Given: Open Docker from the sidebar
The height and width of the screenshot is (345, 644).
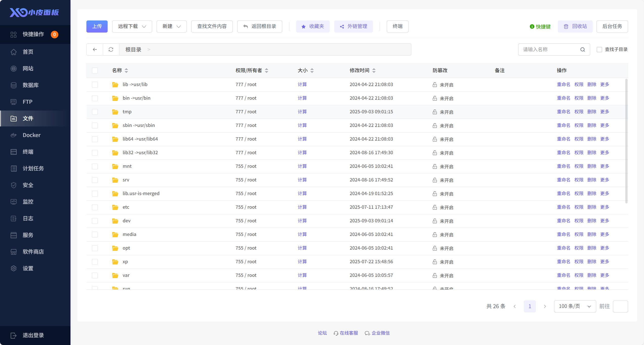Looking at the screenshot, I should click(32, 135).
